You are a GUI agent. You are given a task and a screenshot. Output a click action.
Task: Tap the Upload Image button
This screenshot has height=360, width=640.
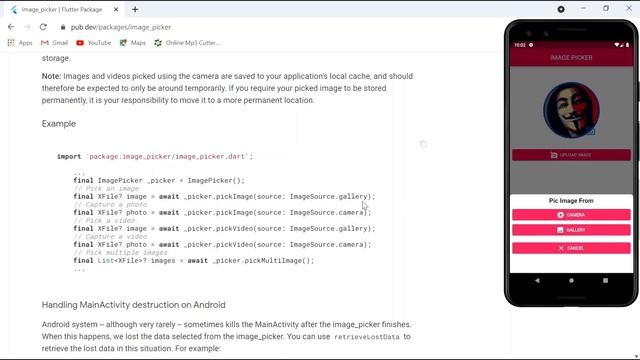pyautogui.click(x=571, y=155)
